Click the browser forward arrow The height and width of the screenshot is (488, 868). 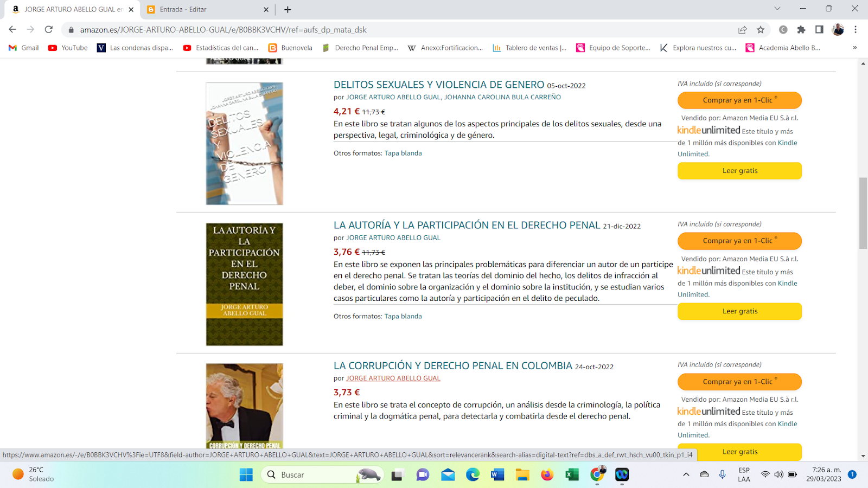[30, 29]
